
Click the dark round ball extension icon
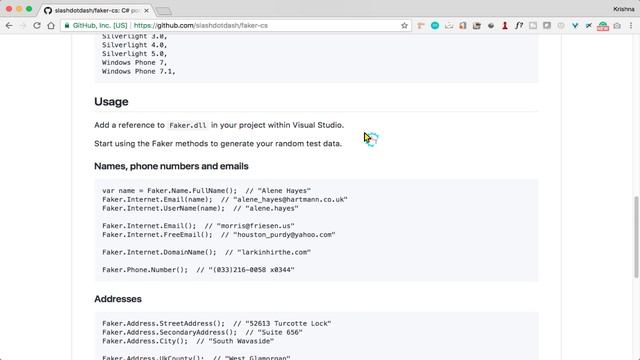(x=491, y=25)
